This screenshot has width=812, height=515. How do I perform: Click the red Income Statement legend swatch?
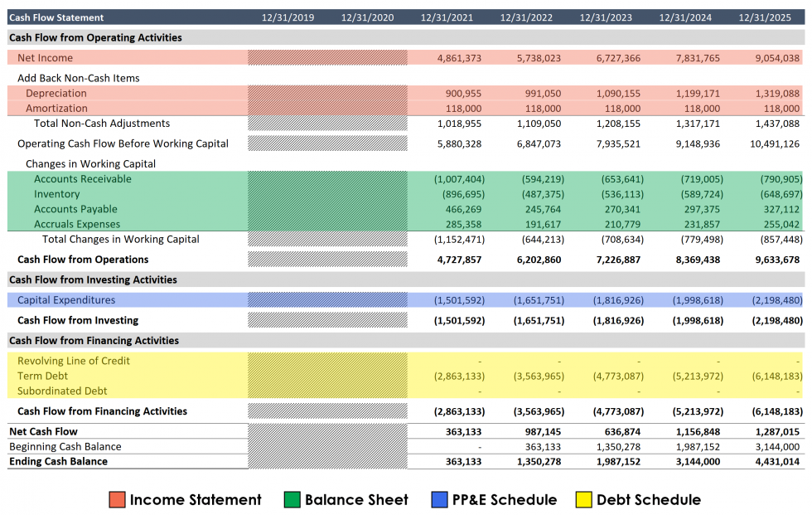point(115,499)
